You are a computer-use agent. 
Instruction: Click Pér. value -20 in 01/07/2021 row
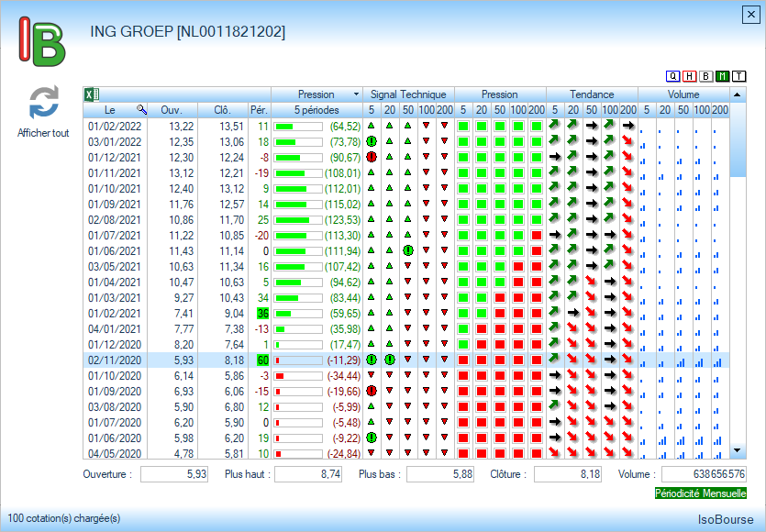click(261, 236)
